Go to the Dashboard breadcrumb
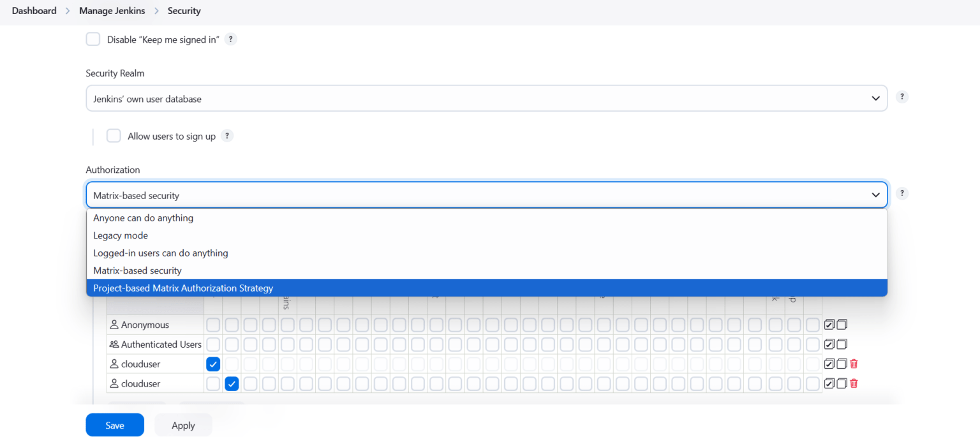 coord(34,10)
